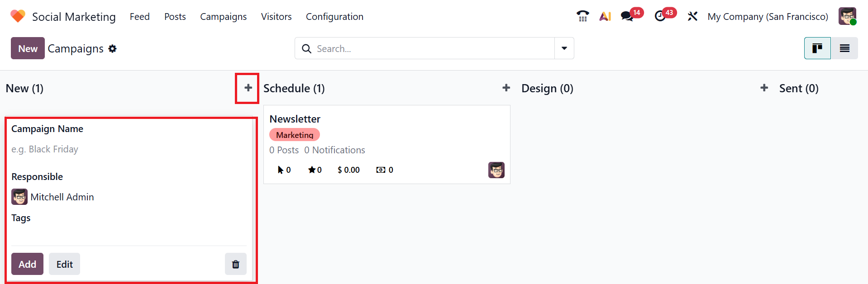Click the Social Marketing heart logo
The image size is (868, 284).
click(18, 16)
